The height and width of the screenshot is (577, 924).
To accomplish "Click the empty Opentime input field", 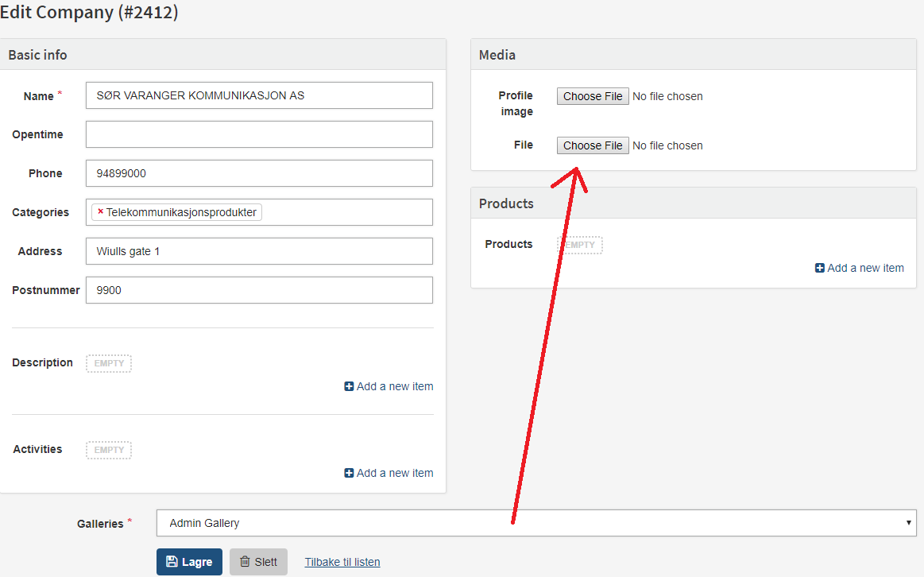I will pyautogui.click(x=259, y=134).
